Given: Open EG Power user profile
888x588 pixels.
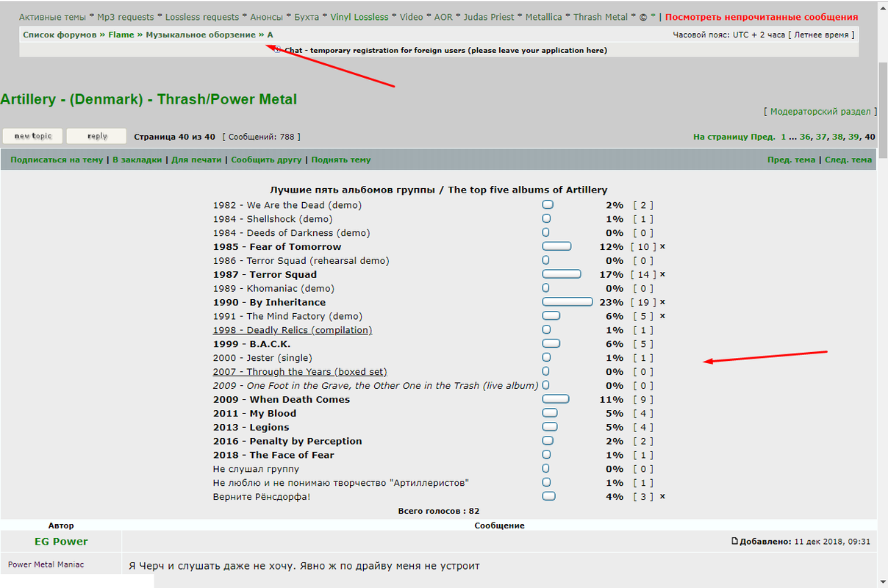Looking at the screenshot, I should coord(61,542).
